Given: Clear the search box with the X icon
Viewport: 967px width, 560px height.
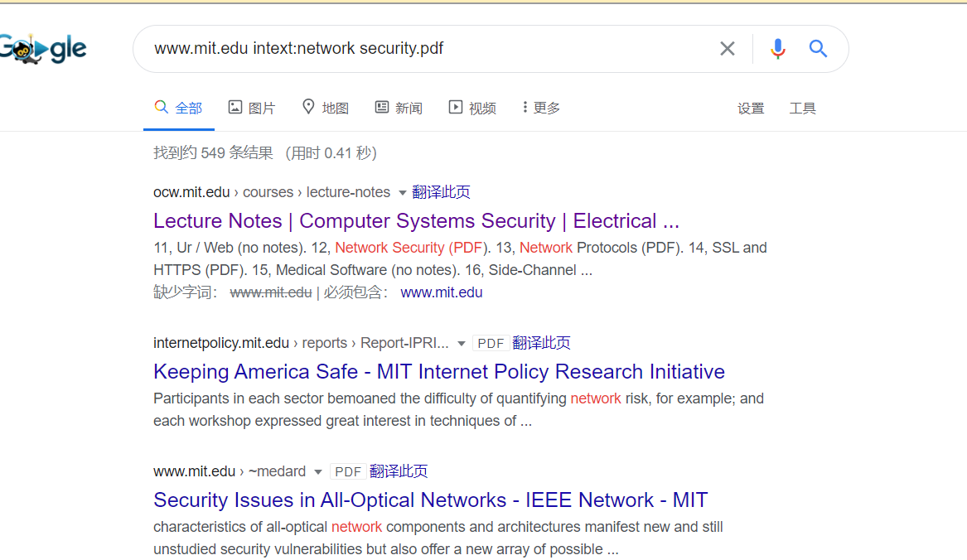Looking at the screenshot, I should coord(727,49).
